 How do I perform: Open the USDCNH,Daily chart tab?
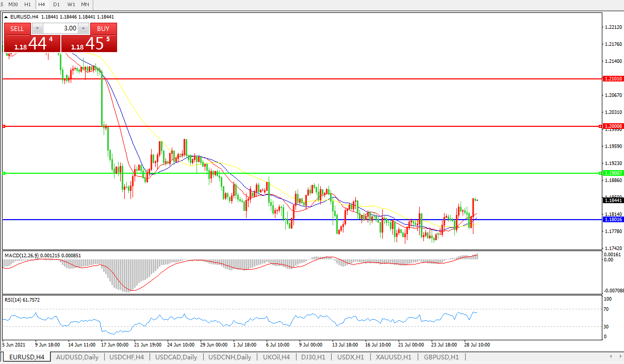pyautogui.click(x=229, y=357)
